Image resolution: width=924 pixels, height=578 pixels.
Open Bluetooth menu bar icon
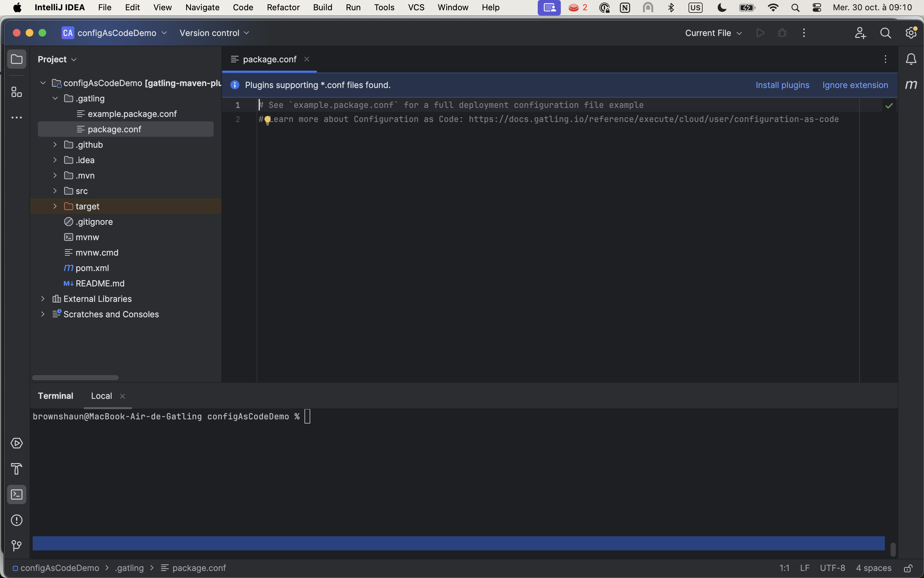pos(671,8)
